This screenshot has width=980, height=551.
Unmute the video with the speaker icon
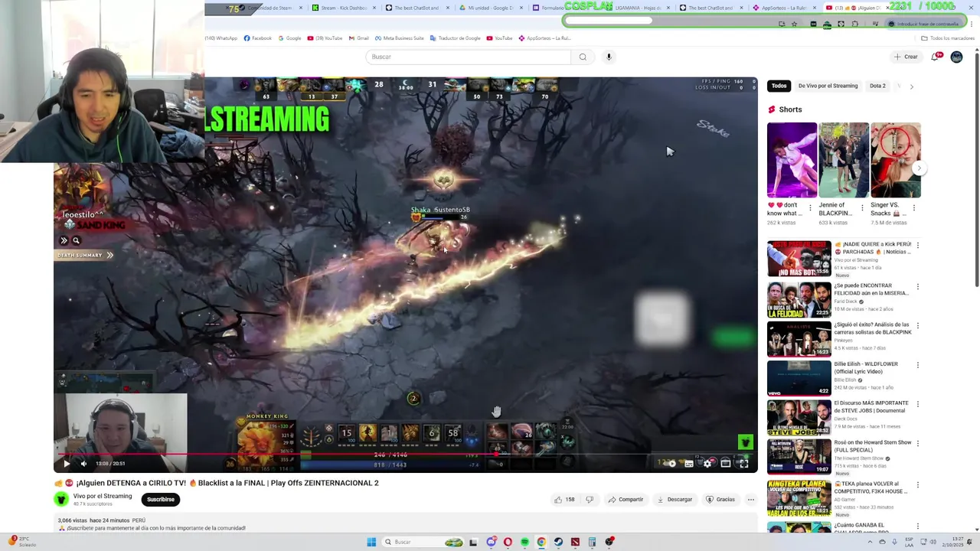tap(83, 463)
